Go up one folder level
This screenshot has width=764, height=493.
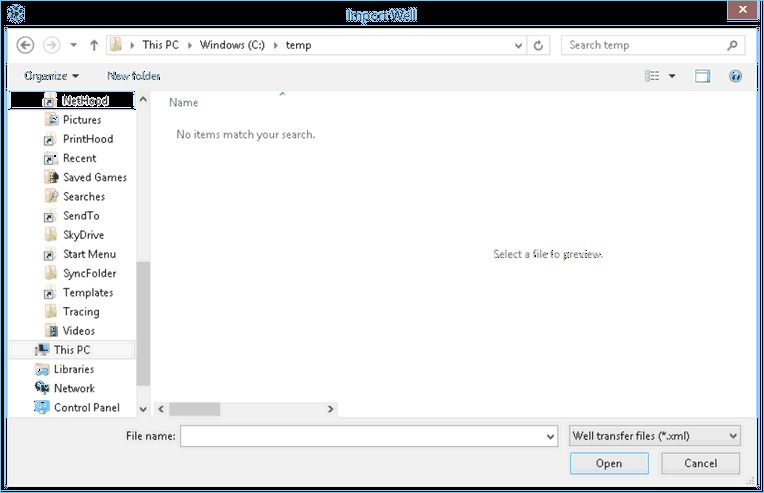click(x=94, y=45)
